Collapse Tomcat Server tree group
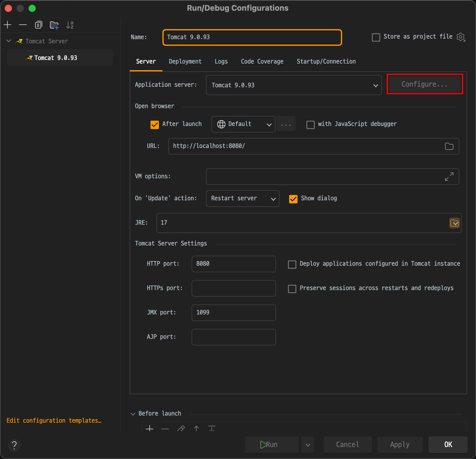 click(9, 41)
